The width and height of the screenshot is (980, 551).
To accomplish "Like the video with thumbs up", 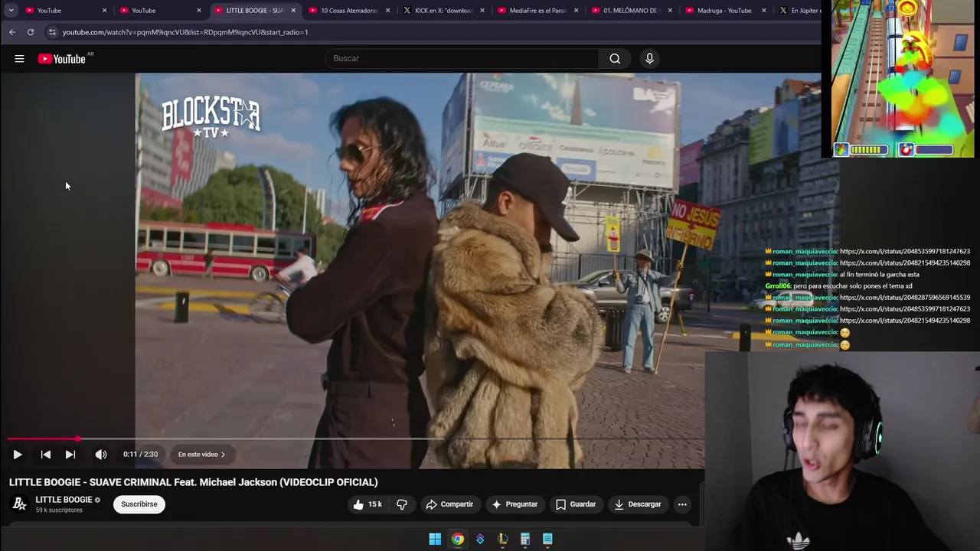I will point(367,504).
